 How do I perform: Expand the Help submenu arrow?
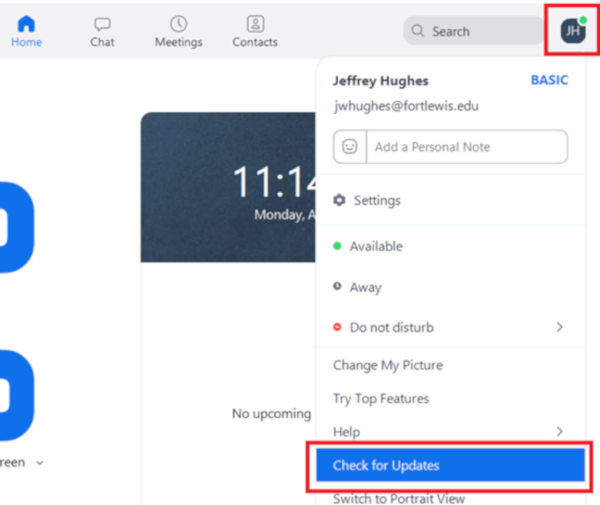(x=559, y=431)
